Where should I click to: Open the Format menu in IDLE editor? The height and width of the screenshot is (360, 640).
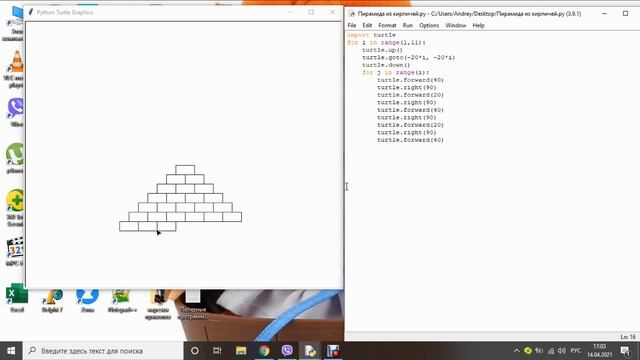(x=387, y=25)
